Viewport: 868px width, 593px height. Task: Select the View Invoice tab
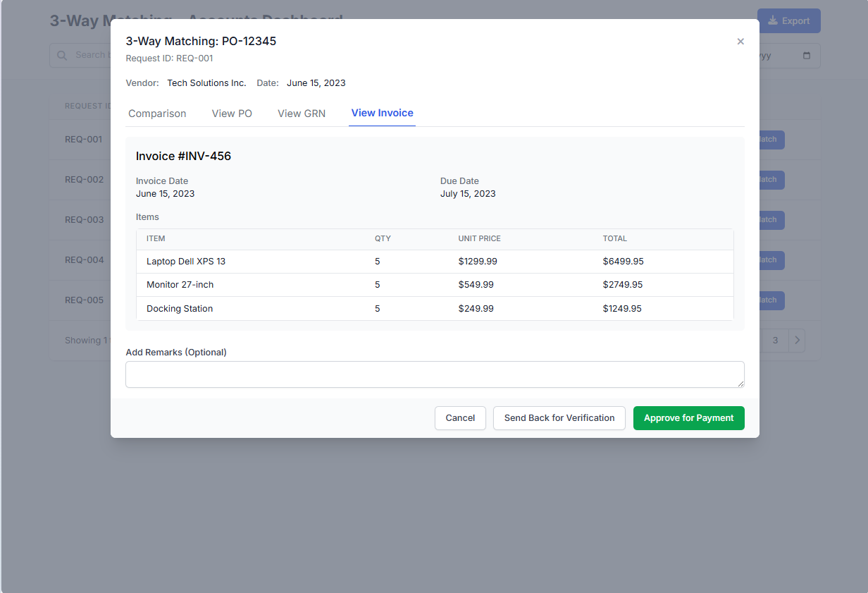click(x=383, y=113)
